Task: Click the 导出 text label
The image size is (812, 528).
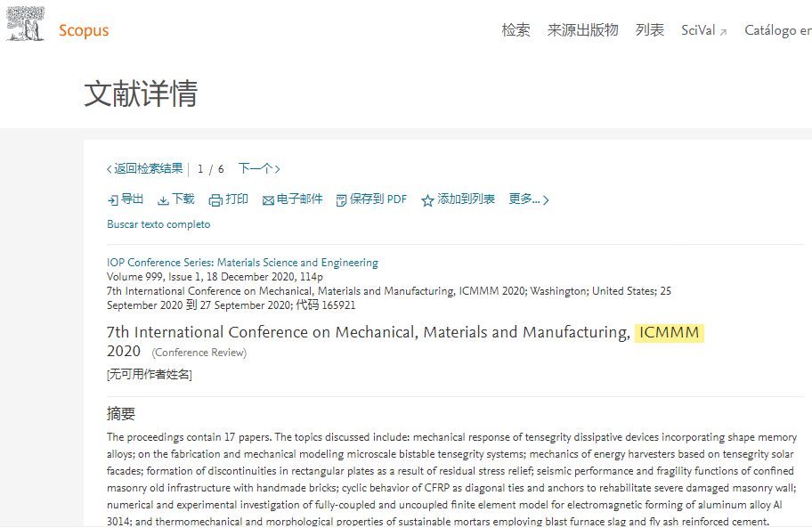Action: [132, 199]
